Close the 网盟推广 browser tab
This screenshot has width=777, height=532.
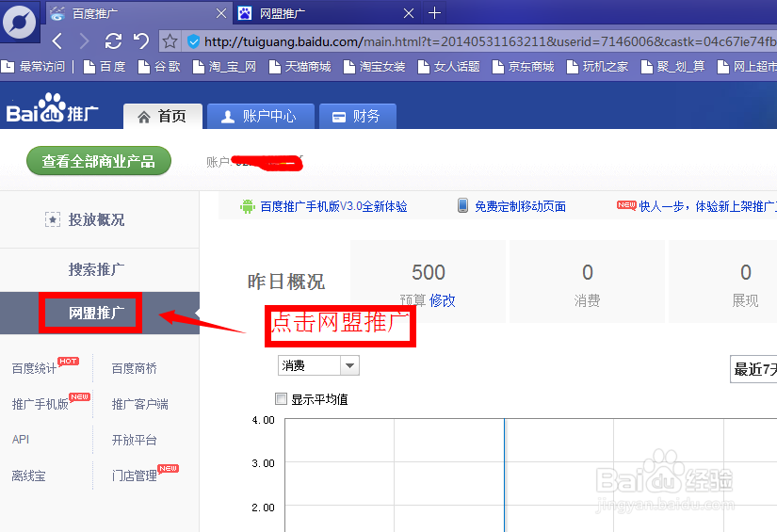[409, 13]
